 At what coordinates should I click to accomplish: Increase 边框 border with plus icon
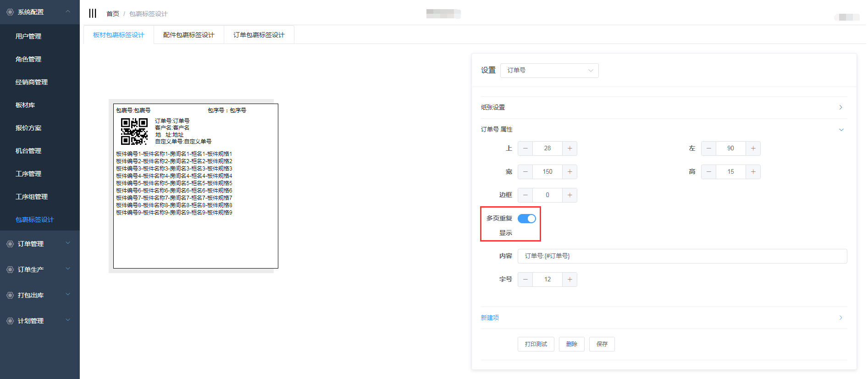(569, 195)
